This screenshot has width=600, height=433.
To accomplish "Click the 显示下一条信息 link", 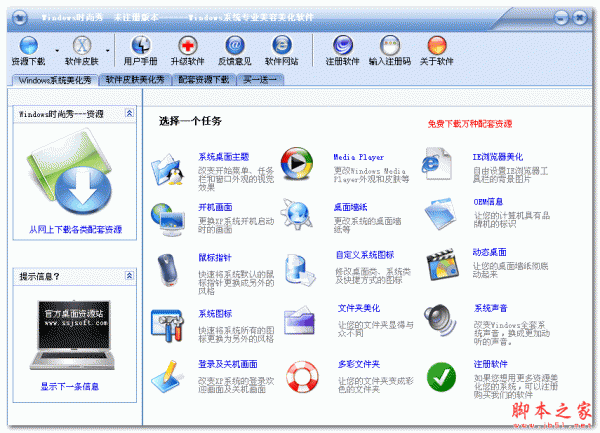I will (x=70, y=386).
